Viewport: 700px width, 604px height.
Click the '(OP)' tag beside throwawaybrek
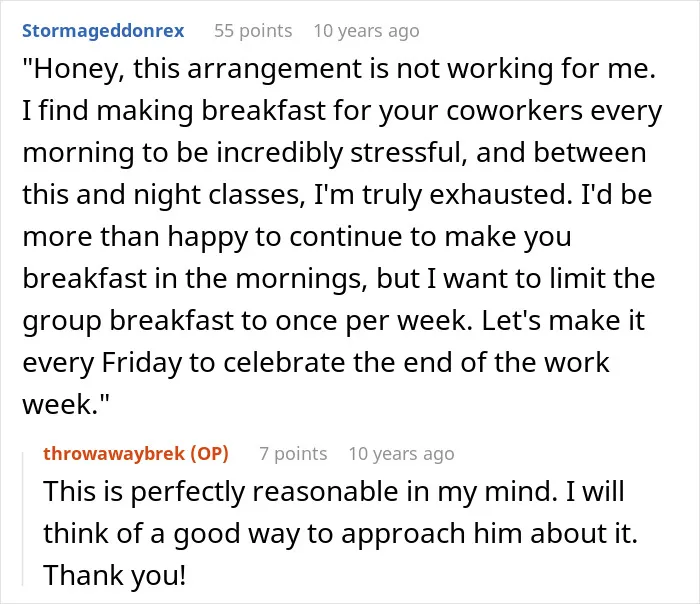(209, 454)
